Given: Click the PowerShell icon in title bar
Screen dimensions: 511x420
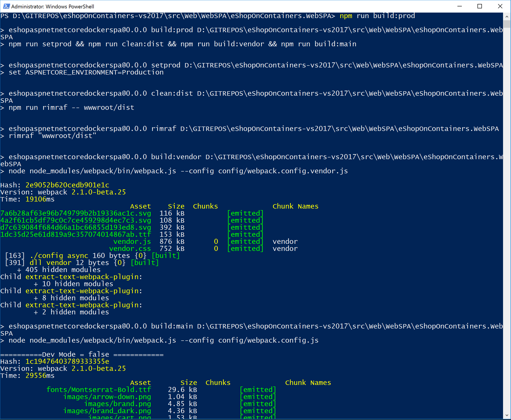Looking at the screenshot, I should (x=6, y=6).
